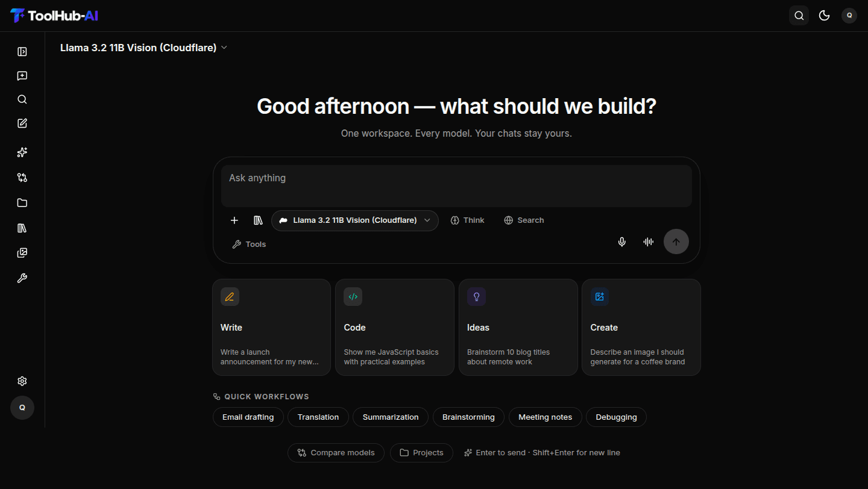Select the Create suggestion card
Screen dimensions: 868x489
tap(641, 327)
